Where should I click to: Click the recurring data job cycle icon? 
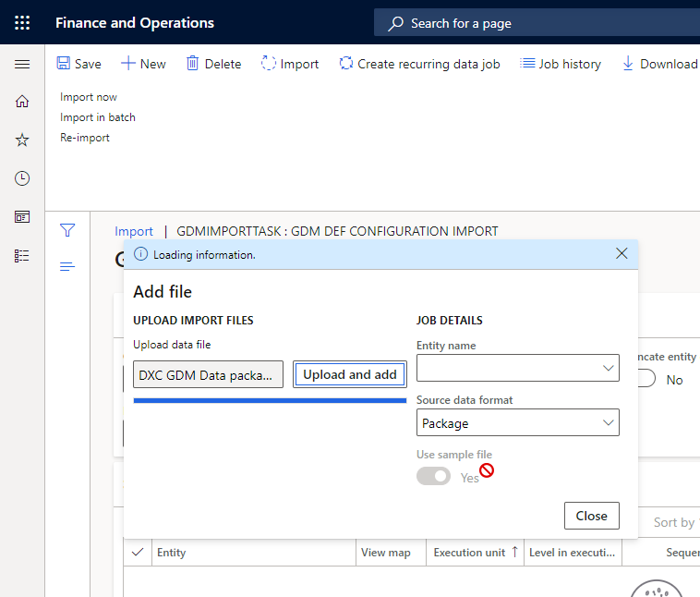(x=346, y=63)
